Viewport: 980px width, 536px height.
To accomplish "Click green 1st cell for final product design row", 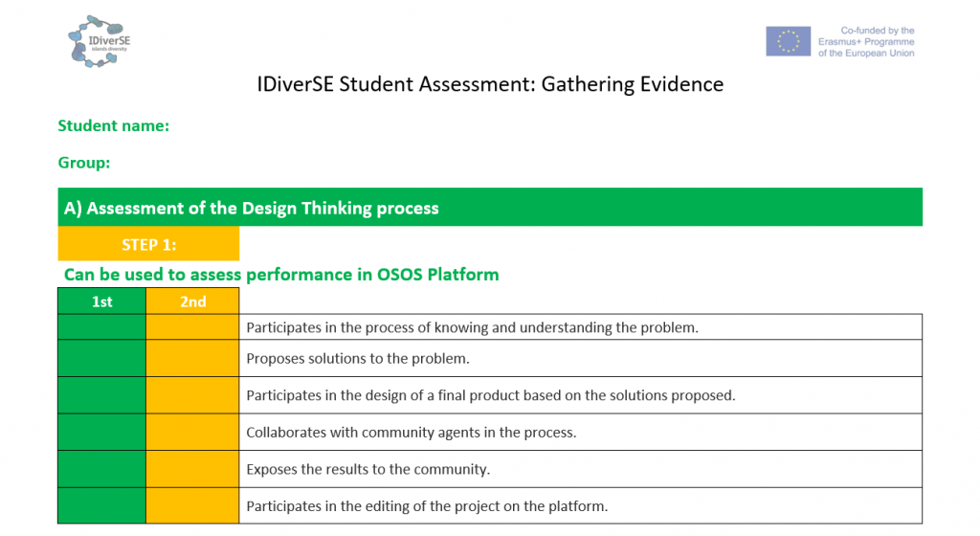I will [101, 394].
